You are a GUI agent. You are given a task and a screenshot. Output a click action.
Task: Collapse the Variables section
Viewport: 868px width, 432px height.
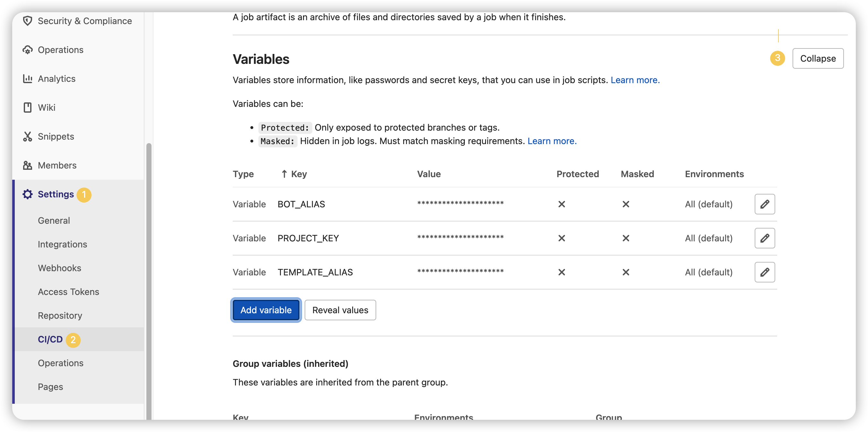point(818,58)
